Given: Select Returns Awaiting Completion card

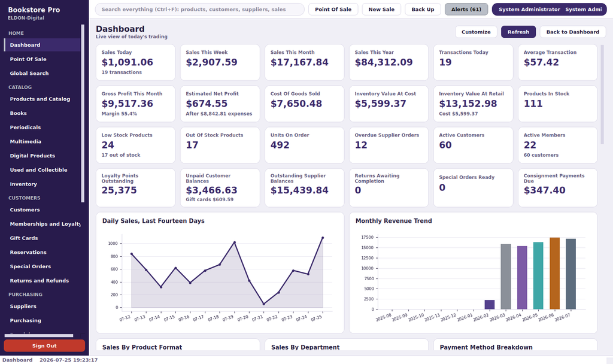Looking at the screenshot, I should coord(389,187).
